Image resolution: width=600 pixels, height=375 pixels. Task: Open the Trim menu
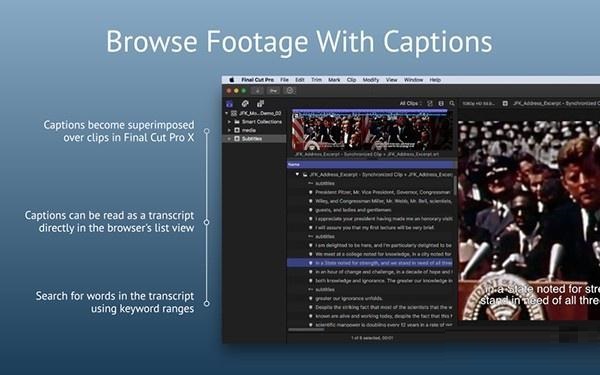point(316,80)
